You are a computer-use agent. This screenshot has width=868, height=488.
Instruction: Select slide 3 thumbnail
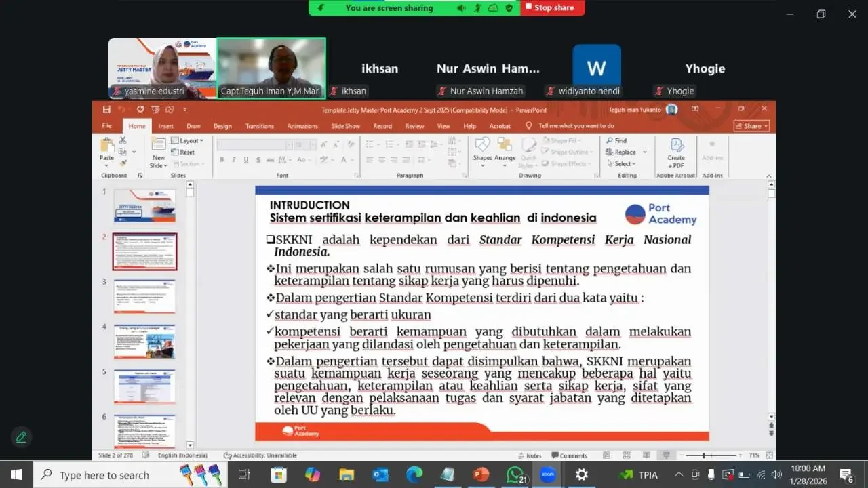(x=144, y=296)
